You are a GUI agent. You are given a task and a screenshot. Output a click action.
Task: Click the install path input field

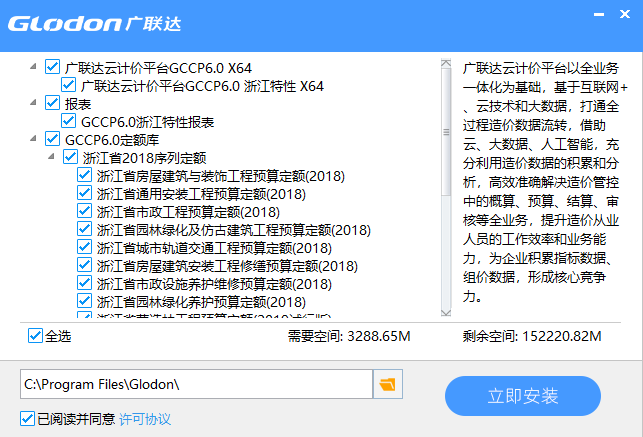coord(195,384)
